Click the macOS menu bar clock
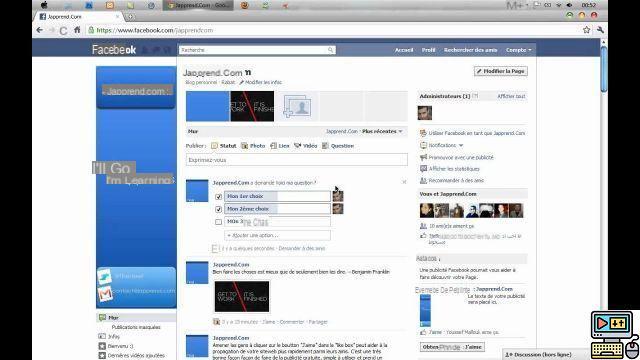The image size is (640, 360). [588, 5]
